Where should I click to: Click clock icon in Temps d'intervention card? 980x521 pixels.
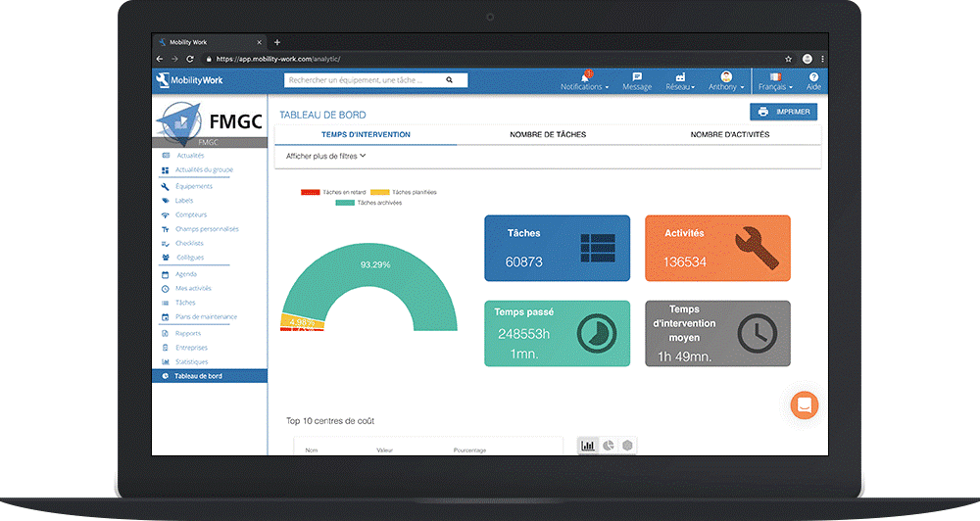(757, 333)
